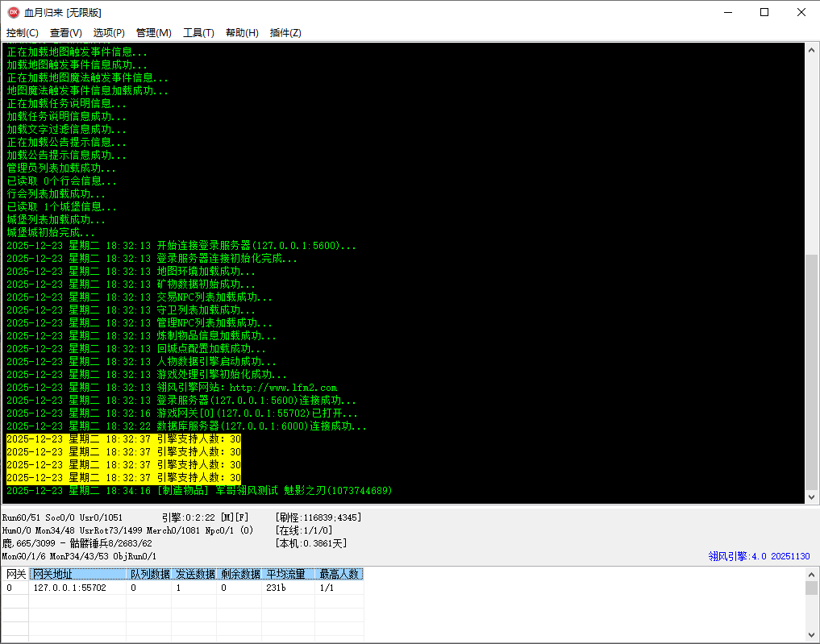The width and height of the screenshot is (820, 644).
Task: Open the 插件(Z) menu
Action: [285, 33]
